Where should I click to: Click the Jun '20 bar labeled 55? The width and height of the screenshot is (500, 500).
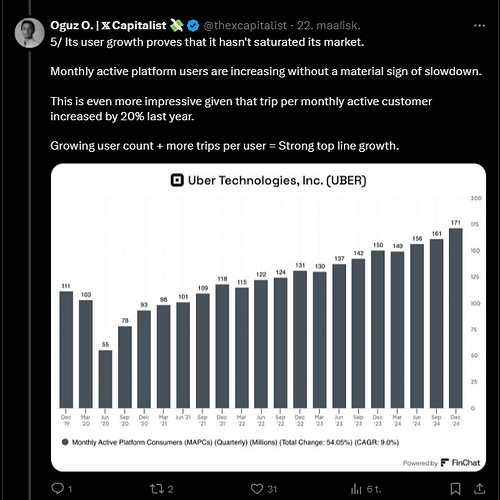point(105,379)
